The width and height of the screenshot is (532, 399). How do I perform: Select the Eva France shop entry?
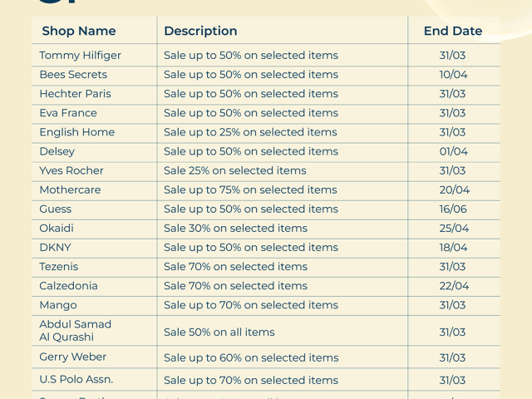pos(68,113)
